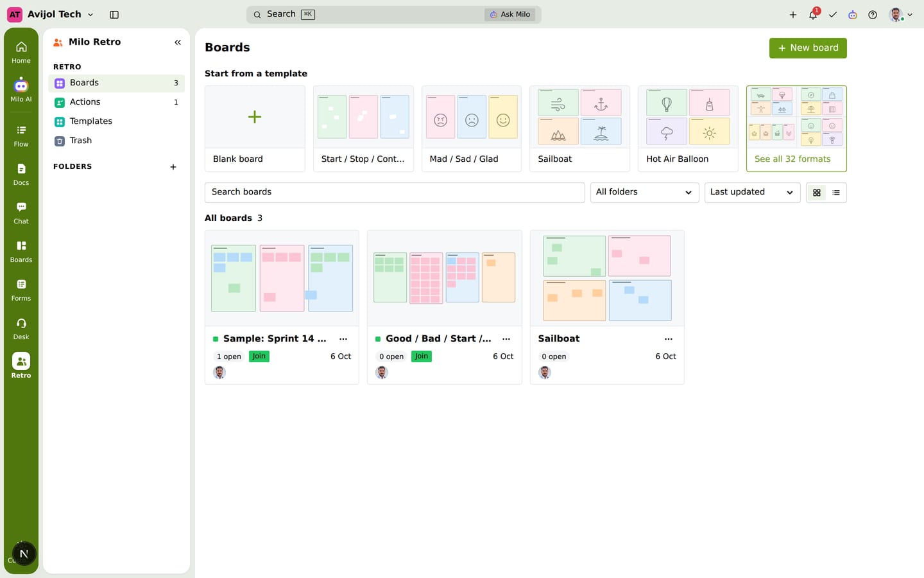Open the Sailboat board preview thumbnail

click(607, 278)
